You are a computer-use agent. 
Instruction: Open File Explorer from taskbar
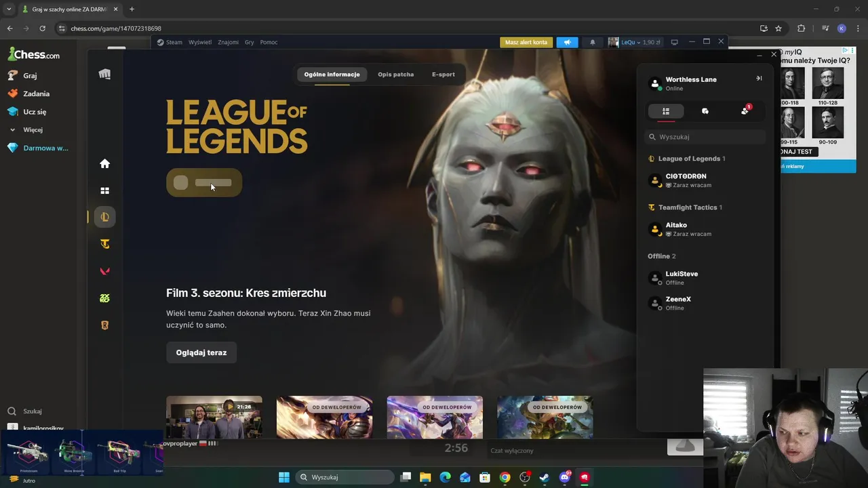pos(425,477)
